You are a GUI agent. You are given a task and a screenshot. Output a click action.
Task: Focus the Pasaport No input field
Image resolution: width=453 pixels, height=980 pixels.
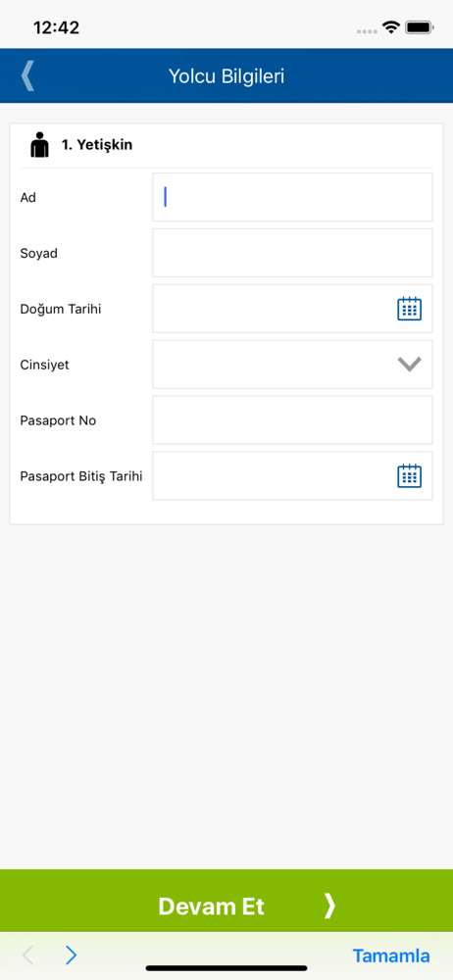tap(292, 420)
